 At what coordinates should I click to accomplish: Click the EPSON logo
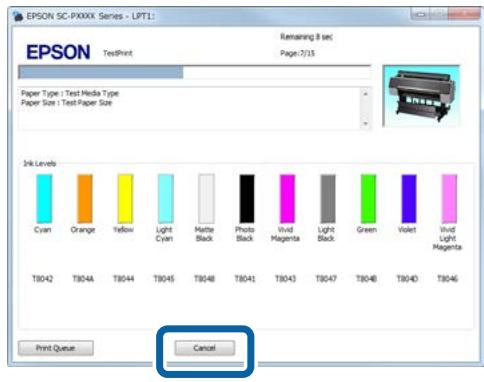pos(58,52)
